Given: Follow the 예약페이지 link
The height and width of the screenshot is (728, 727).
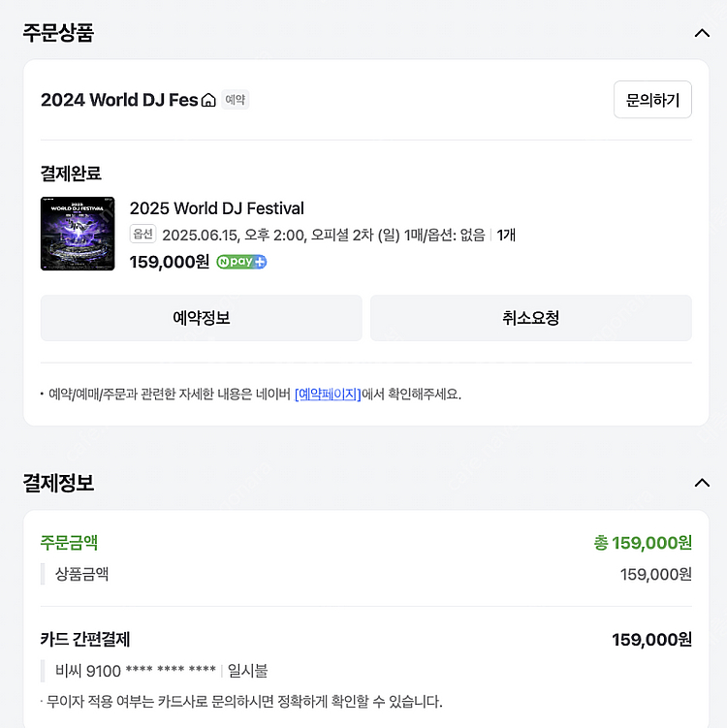Looking at the screenshot, I should tap(328, 395).
